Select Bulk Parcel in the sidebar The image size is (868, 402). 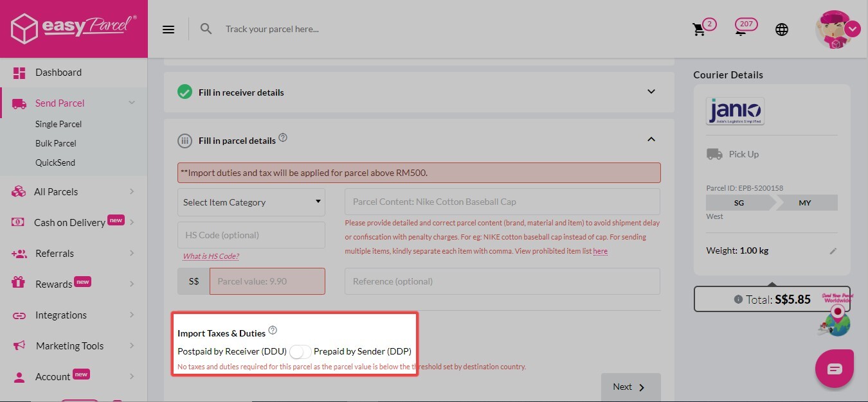56,143
